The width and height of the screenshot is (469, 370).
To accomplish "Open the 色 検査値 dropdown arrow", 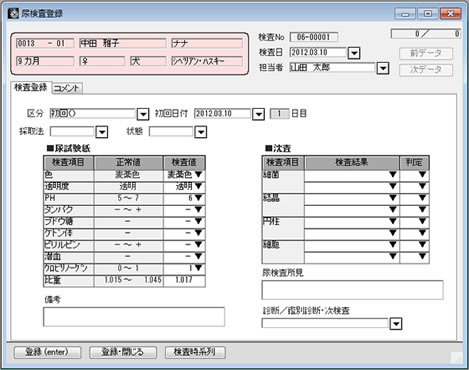I will pyautogui.click(x=199, y=174).
